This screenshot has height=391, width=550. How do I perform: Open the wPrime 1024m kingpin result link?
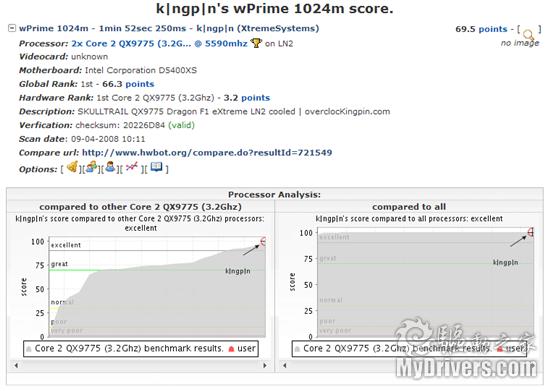tap(169, 28)
